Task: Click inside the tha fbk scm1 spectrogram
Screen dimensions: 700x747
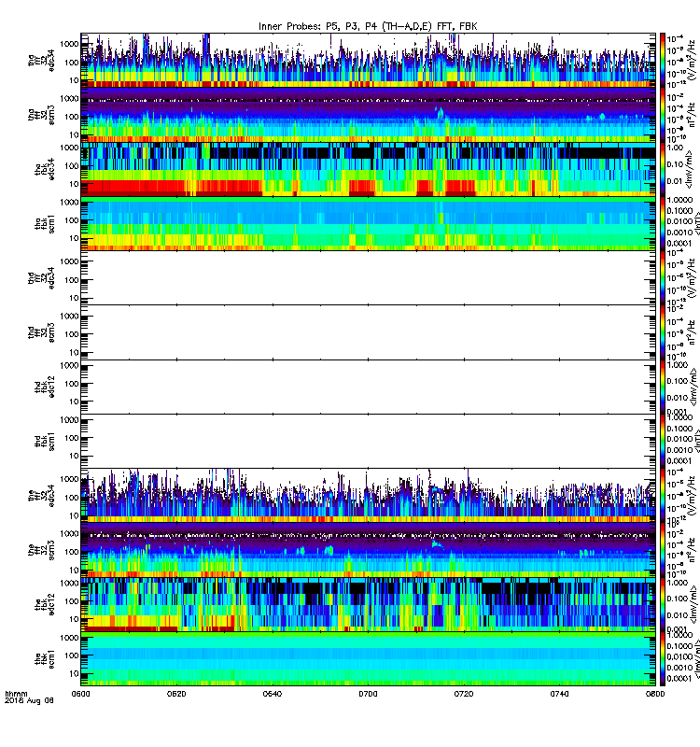Action: 368,223
